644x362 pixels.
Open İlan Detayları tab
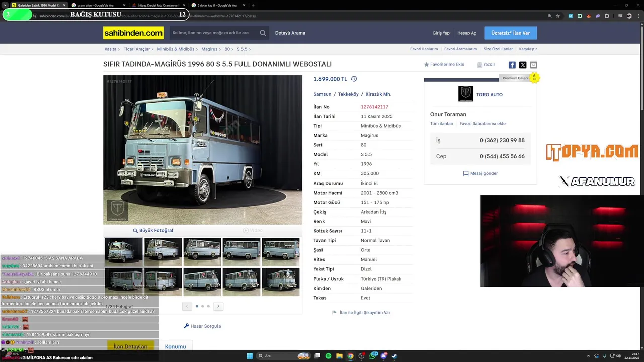pyautogui.click(x=130, y=346)
